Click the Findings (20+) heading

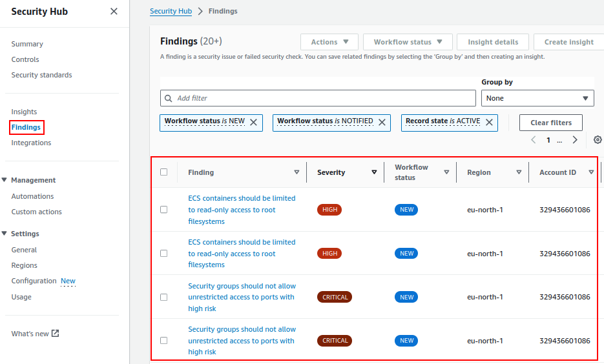[191, 41]
